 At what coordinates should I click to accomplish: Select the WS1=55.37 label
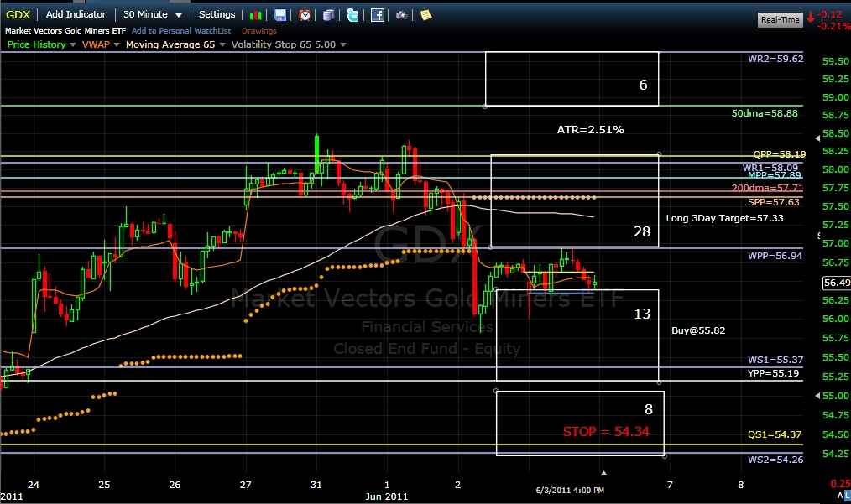775,360
